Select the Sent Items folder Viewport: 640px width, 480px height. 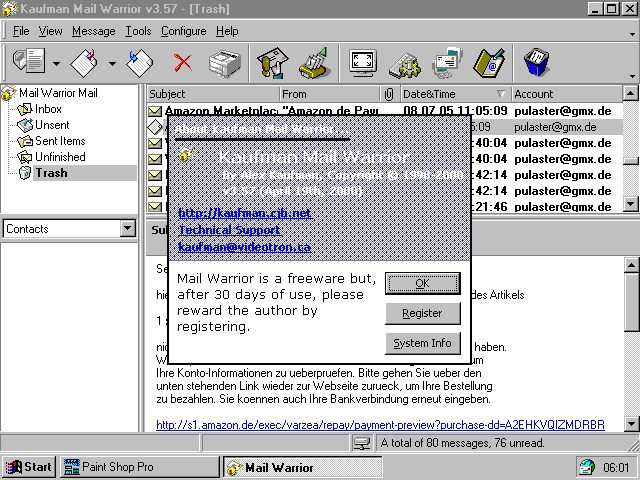click(60, 141)
